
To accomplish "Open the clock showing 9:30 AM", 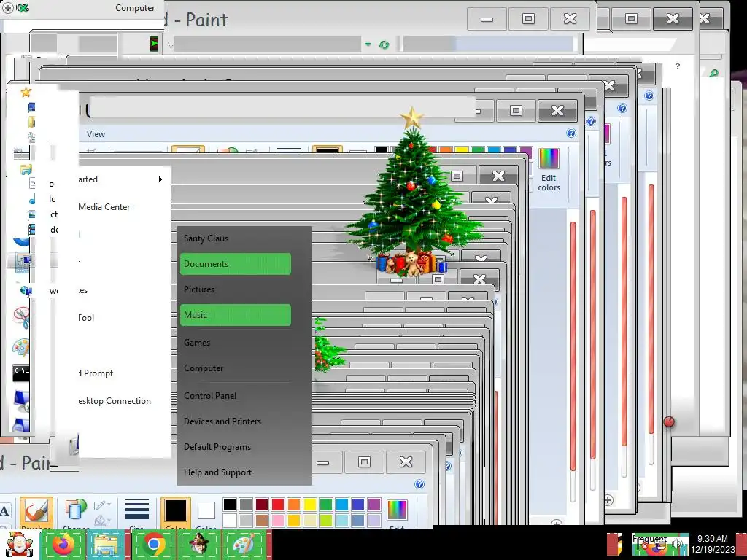I will [x=713, y=544].
